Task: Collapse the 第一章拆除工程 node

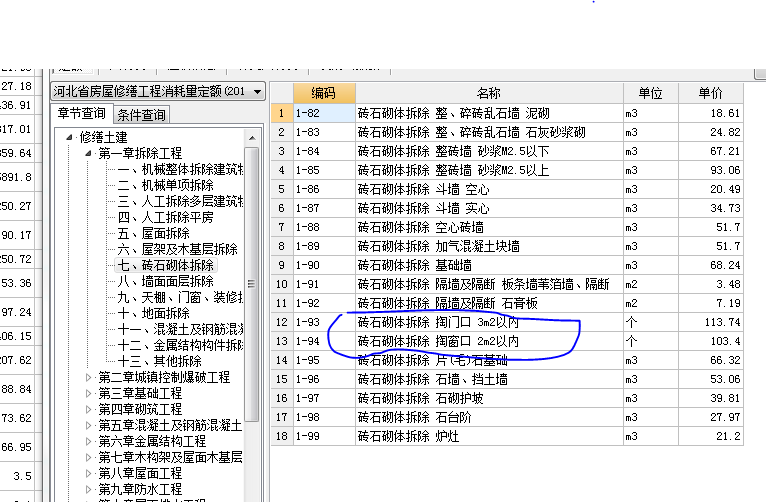Action: click(x=88, y=153)
